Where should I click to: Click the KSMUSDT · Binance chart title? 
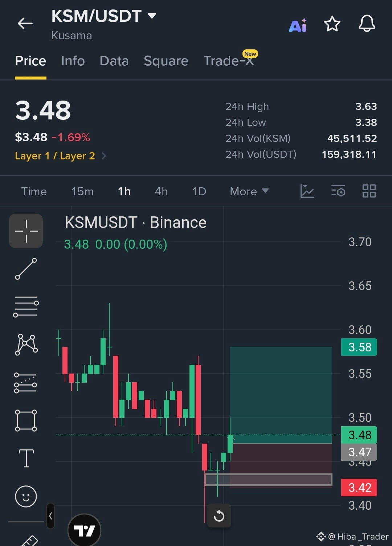tap(135, 223)
